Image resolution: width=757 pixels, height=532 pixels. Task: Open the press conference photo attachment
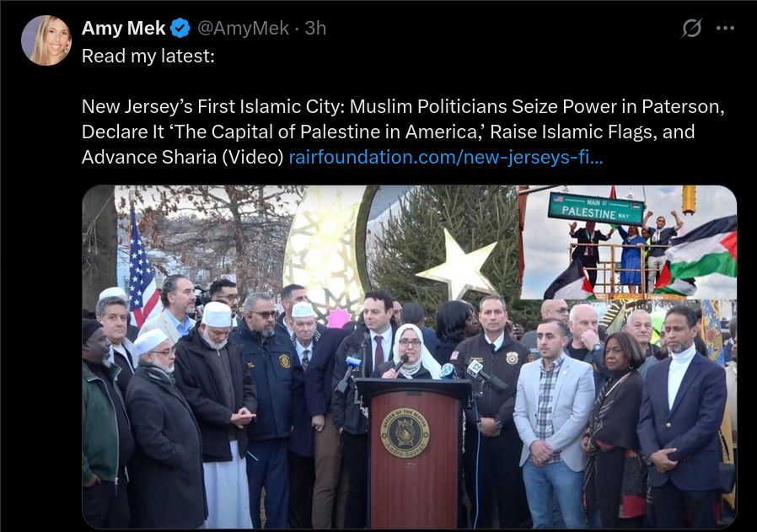pos(410,357)
